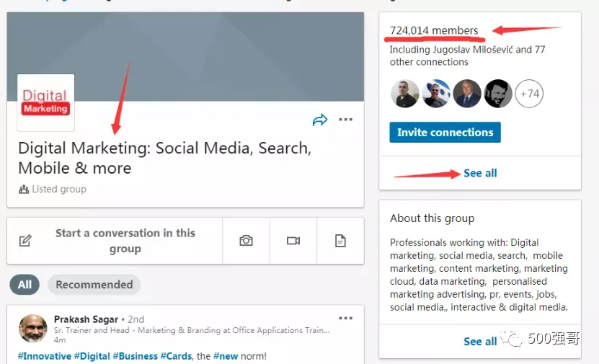The image size is (599, 364).
Task: Select the Recommended feed filter
Action: pos(94,285)
